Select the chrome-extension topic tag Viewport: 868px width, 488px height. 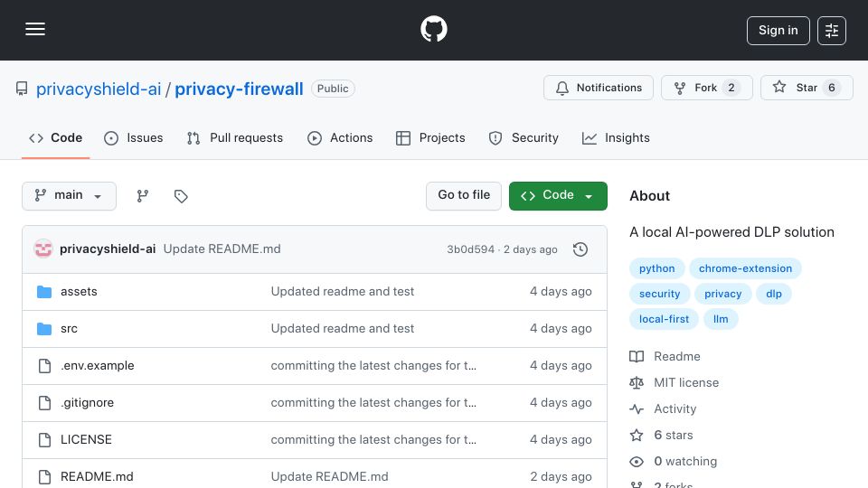pos(745,268)
